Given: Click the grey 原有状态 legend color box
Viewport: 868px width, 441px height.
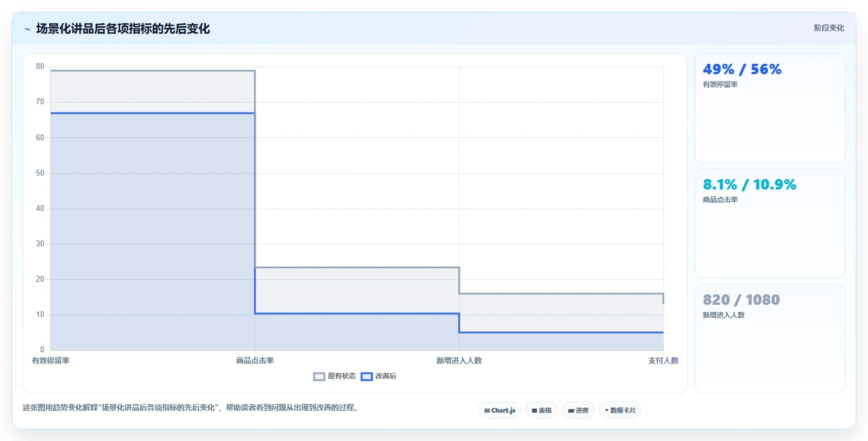Looking at the screenshot, I should pos(319,376).
